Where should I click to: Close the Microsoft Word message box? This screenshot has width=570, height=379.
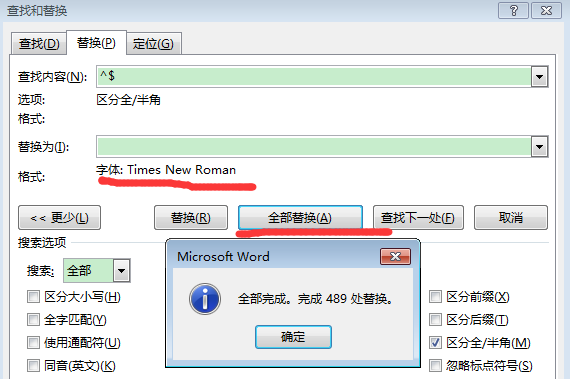pos(395,257)
